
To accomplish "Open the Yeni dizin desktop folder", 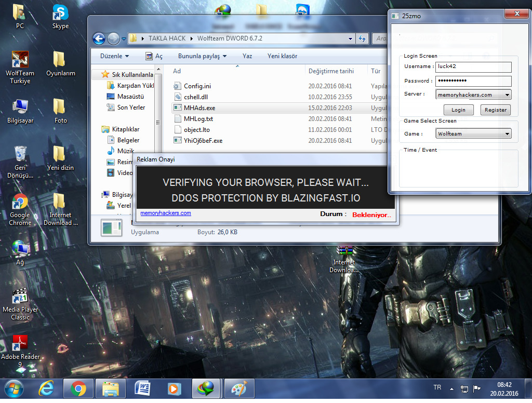I will (x=60, y=158).
